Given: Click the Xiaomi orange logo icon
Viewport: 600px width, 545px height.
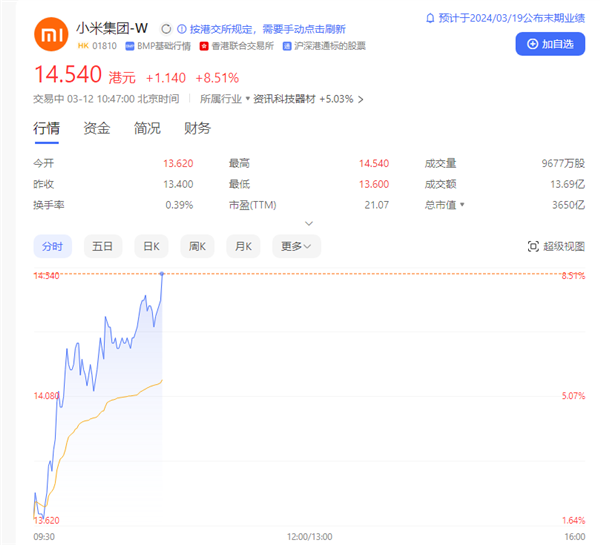Looking at the screenshot, I should (50, 36).
